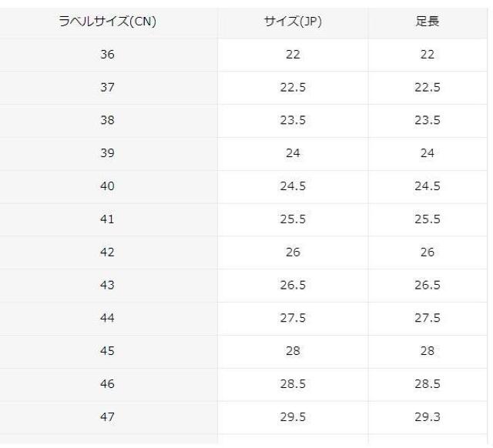The image size is (493, 448).
Task: Click the JP size 23.5 cell
Action: (292, 121)
